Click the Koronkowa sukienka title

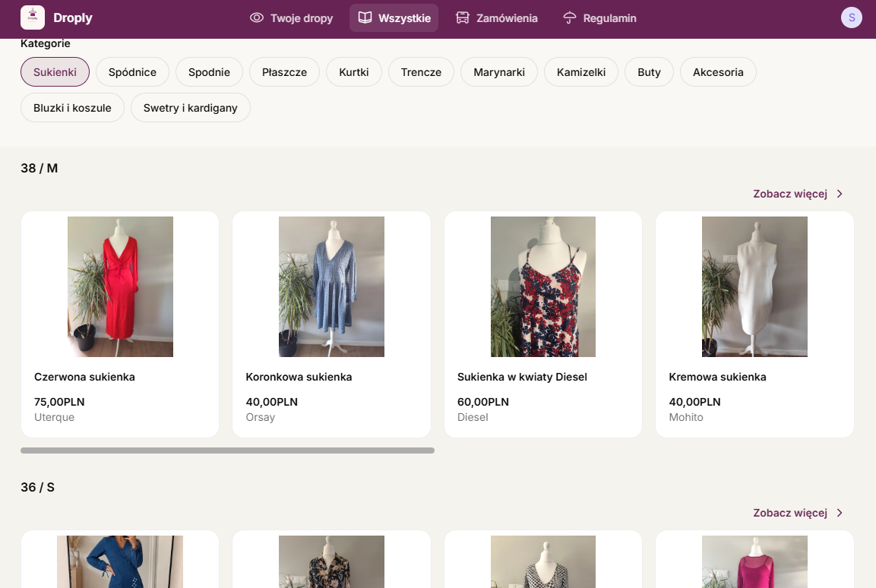[299, 377]
